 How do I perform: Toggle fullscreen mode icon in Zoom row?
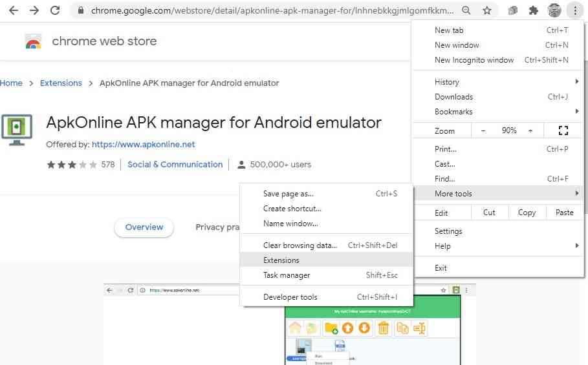tap(563, 130)
